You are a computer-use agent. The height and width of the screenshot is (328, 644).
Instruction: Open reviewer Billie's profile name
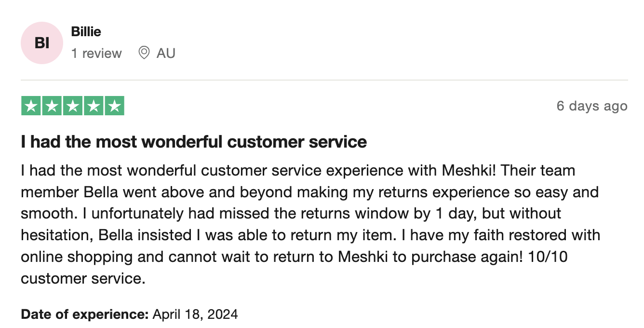coord(86,32)
